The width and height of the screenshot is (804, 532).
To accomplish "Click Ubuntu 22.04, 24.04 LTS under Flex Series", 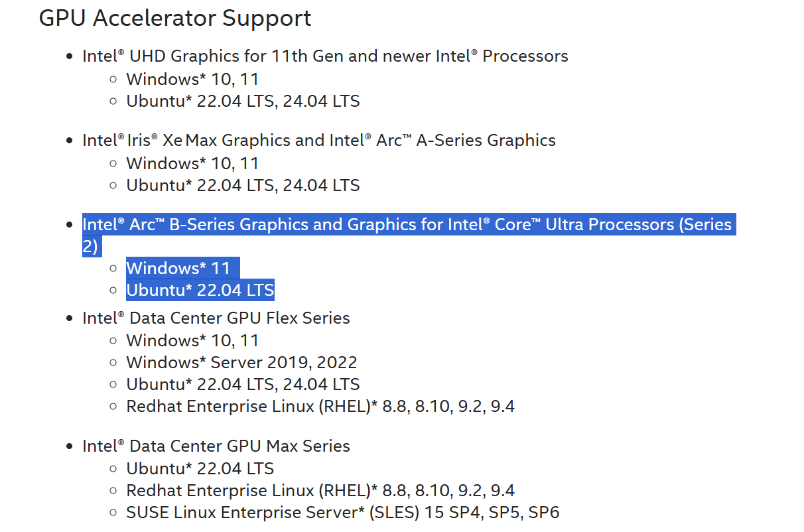I will pos(243,384).
